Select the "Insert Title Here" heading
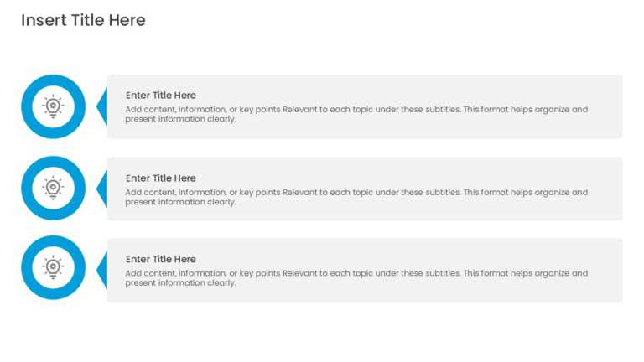 83,20
